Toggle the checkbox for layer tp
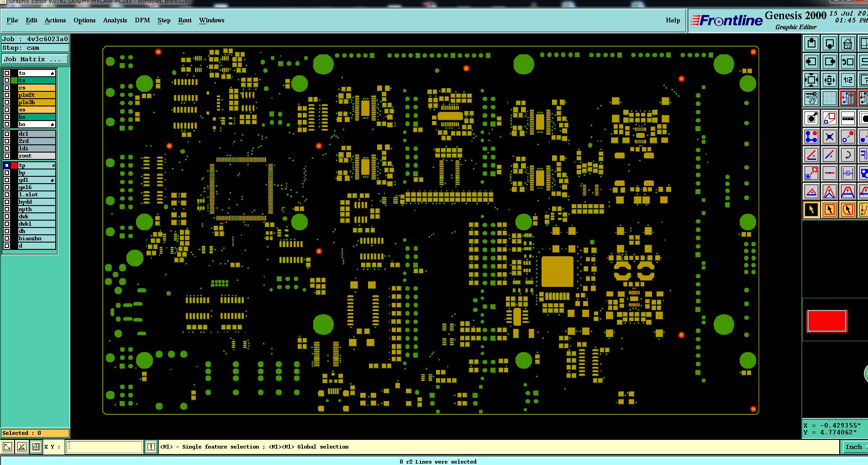 (7, 165)
